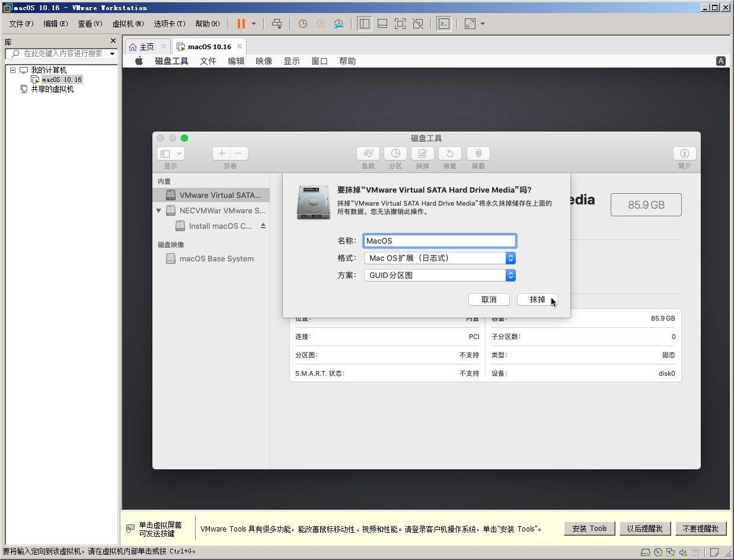Open the 方案 scheme dropdown
Image resolution: width=734 pixels, height=560 pixels.
click(440, 275)
